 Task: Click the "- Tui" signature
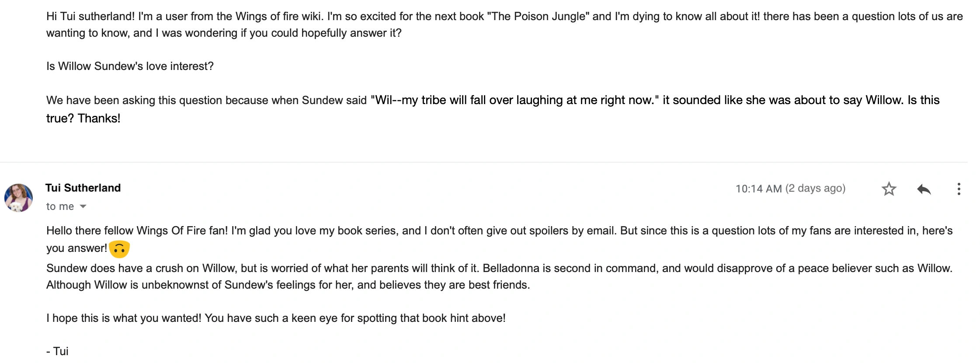point(57,351)
